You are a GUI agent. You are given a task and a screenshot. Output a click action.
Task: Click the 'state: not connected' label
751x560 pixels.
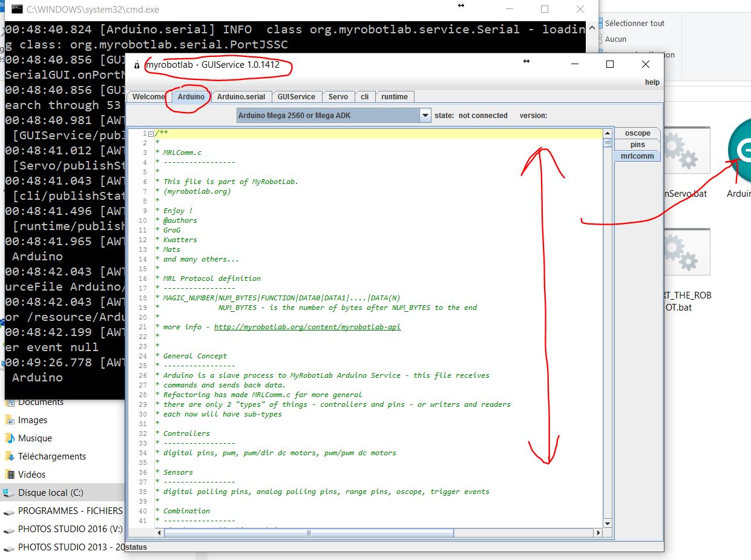pyautogui.click(x=471, y=116)
